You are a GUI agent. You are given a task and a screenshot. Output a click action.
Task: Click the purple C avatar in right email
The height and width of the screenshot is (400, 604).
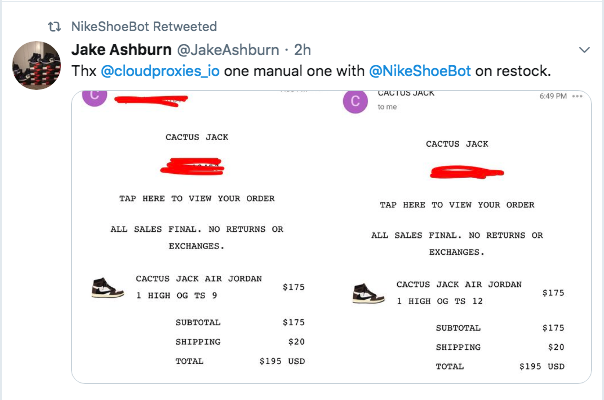click(x=354, y=101)
